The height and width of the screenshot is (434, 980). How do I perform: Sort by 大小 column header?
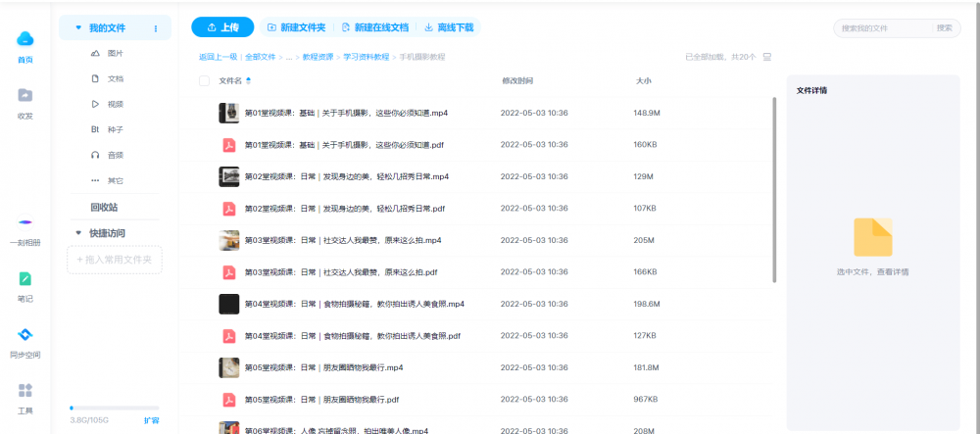[643, 81]
